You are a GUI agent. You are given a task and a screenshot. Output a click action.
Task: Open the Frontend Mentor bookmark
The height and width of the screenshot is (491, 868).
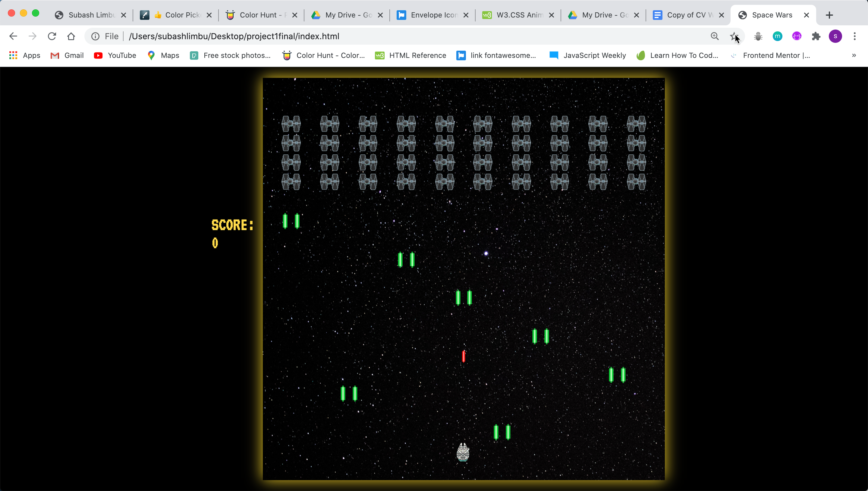[x=770, y=55]
